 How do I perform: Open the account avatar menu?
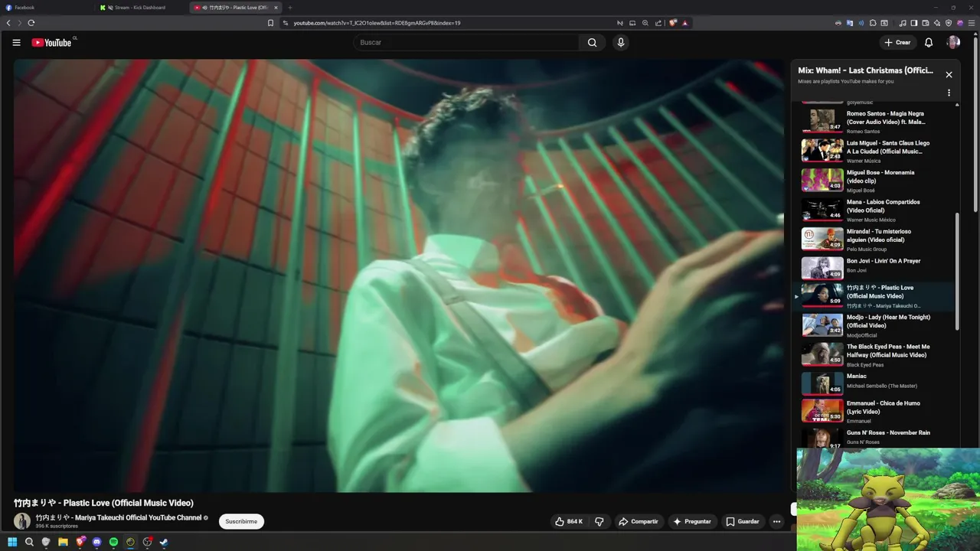953,43
